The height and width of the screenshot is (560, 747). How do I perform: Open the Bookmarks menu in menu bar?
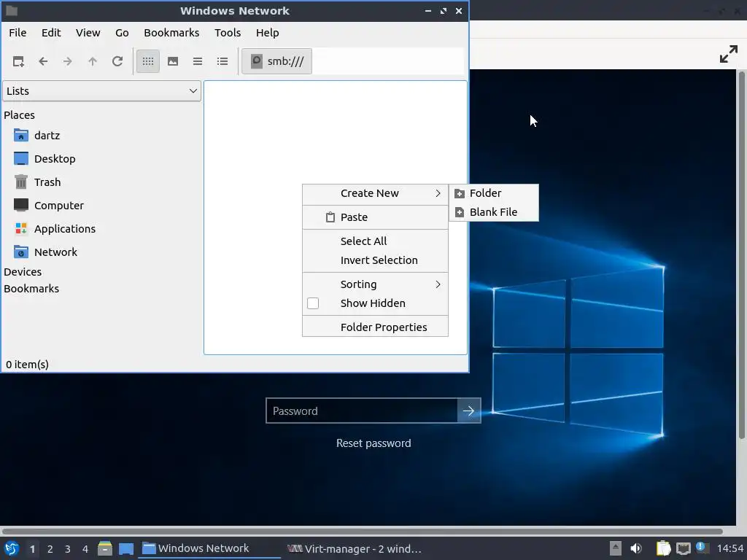[171, 33]
